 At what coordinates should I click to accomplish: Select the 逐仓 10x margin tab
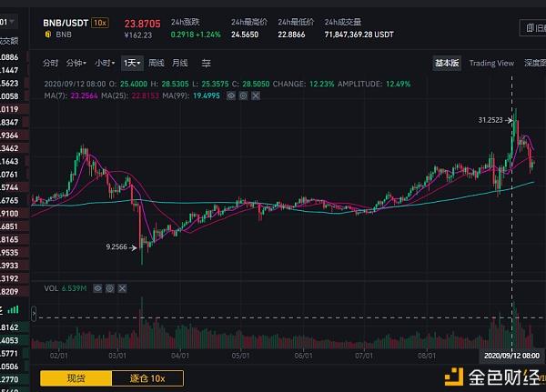147,378
